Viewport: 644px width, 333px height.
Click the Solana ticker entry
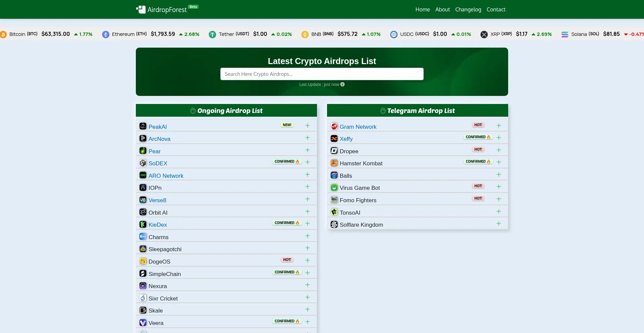[602, 34]
